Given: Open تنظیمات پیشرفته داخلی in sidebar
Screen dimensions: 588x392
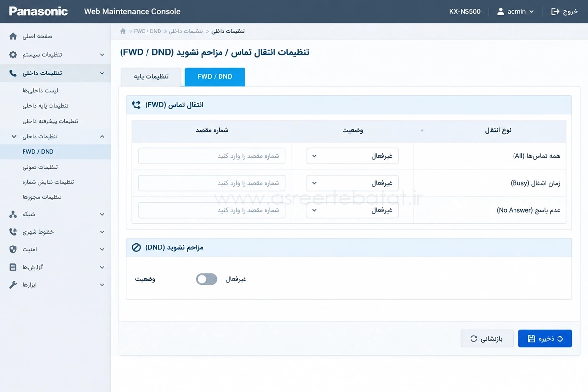Looking at the screenshot, I should click(50, 121).
